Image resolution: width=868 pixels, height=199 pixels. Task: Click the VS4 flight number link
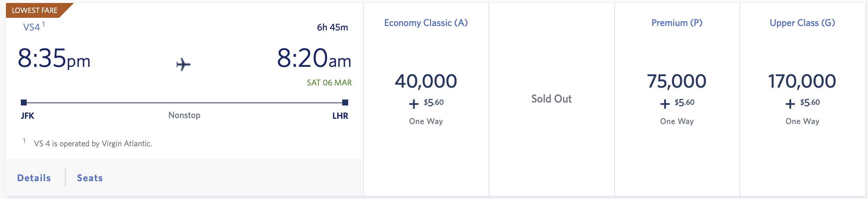(x=32, y=27)
